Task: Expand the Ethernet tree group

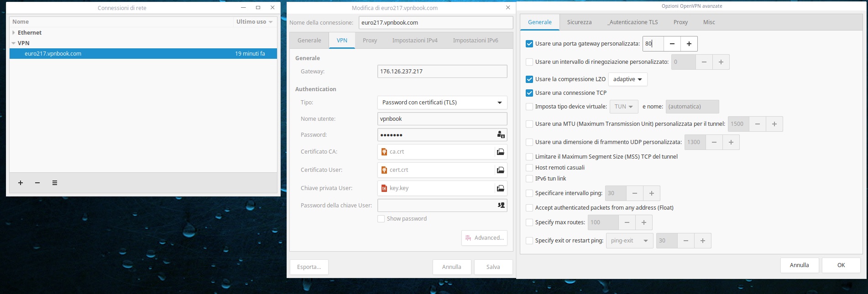Action: pyautogui.click(x=14, y=33)
